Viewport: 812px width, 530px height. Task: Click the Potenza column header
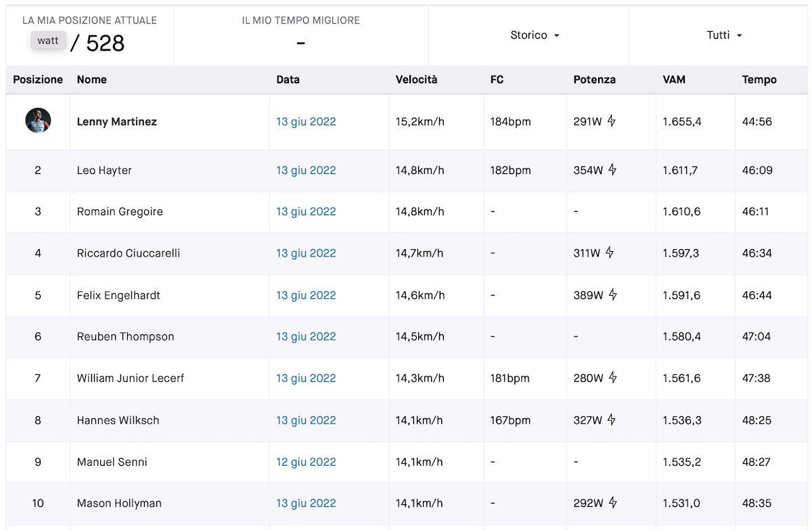click(594, 79)
